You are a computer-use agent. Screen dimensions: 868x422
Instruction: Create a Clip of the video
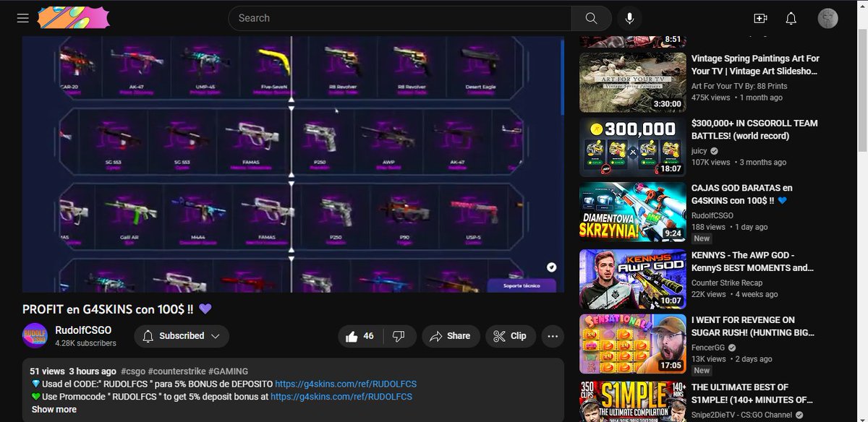(x=509, y=336)
